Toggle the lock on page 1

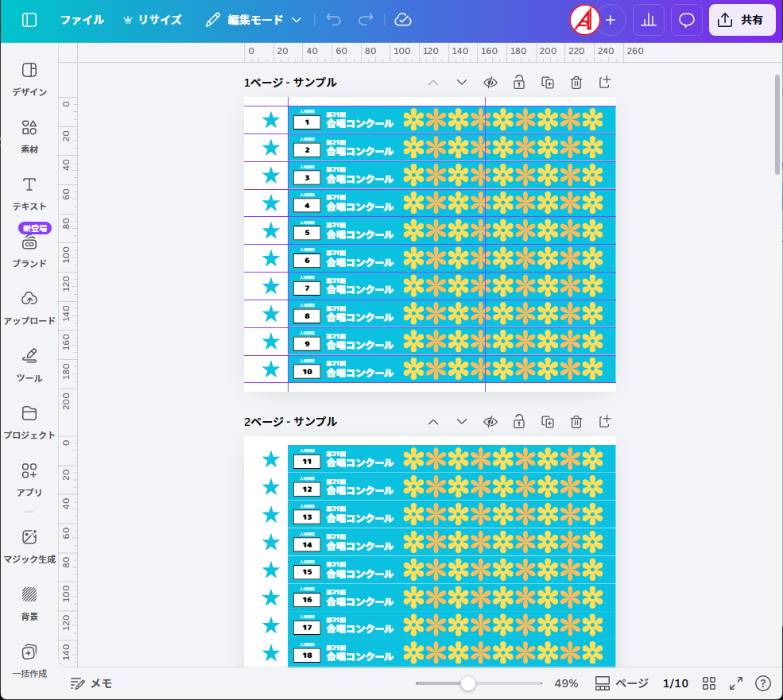pos(519,83)
